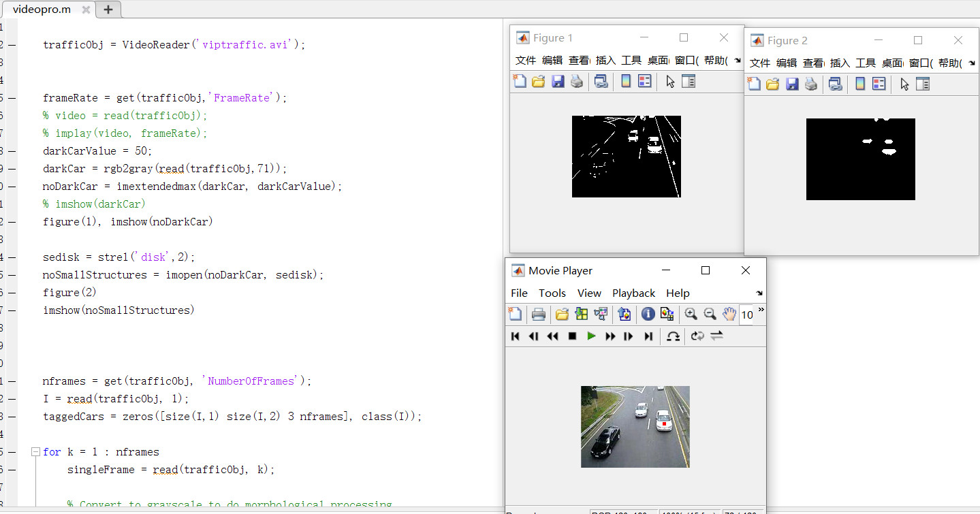Image resolution: width=980 pixels, height=514 pixels.
Task: Click Link Plot icon in Figure 2
Action: 836,84
